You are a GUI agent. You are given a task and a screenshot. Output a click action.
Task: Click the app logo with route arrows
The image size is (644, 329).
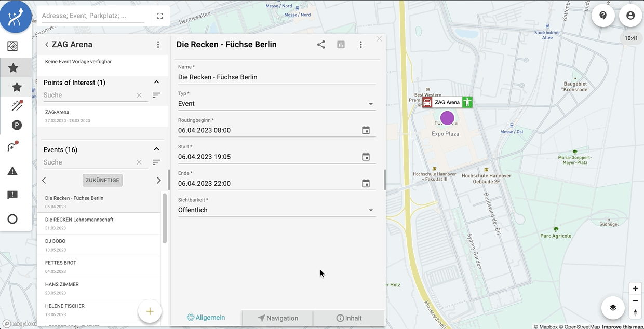pyautogui.click(x=16, y=17)
